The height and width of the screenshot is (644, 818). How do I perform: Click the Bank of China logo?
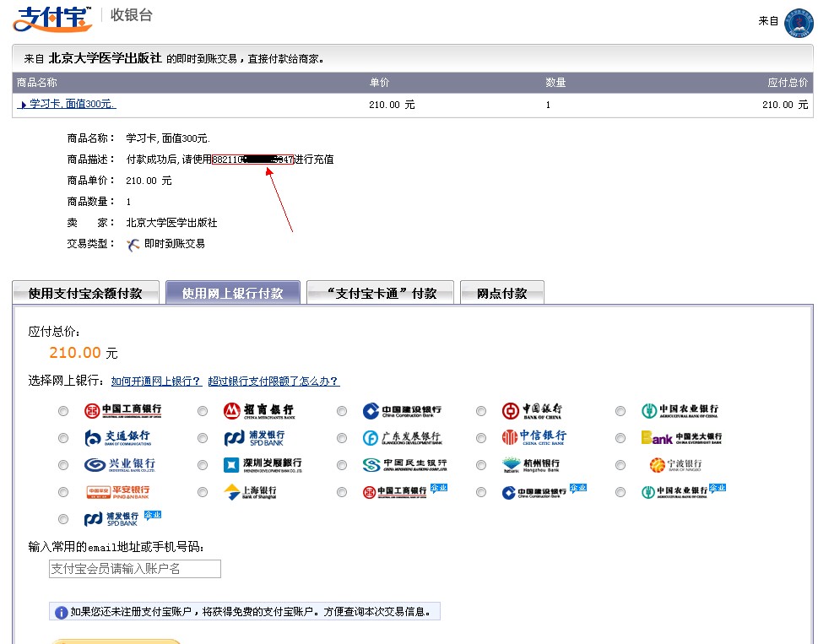tap(532, 411)
